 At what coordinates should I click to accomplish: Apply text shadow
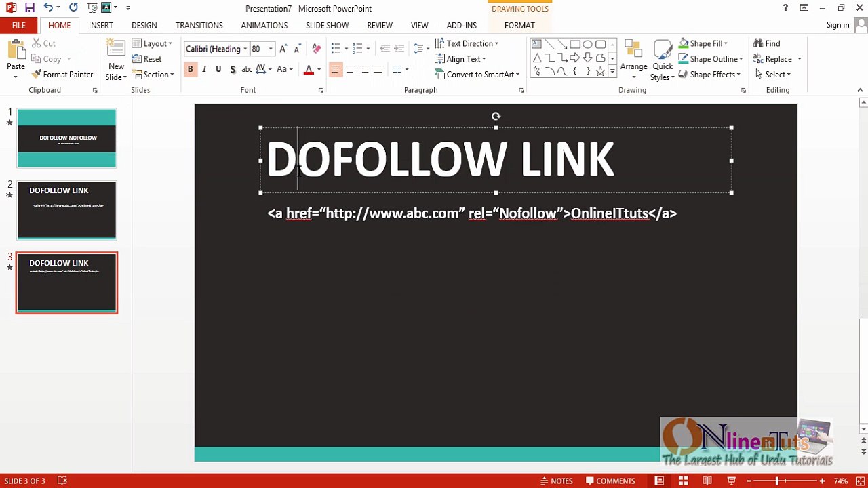pyautogui.click(x=233, y=69)
